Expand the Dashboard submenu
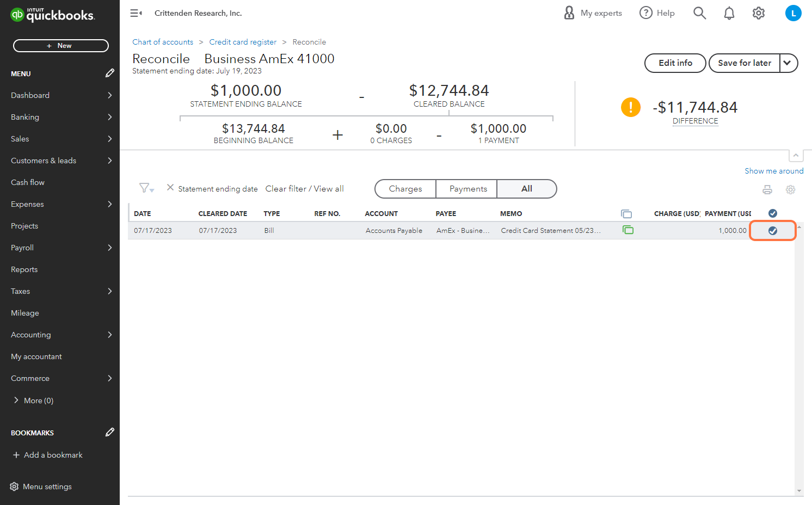The width and height of the screenshot is (812, 505). point(110,95)
